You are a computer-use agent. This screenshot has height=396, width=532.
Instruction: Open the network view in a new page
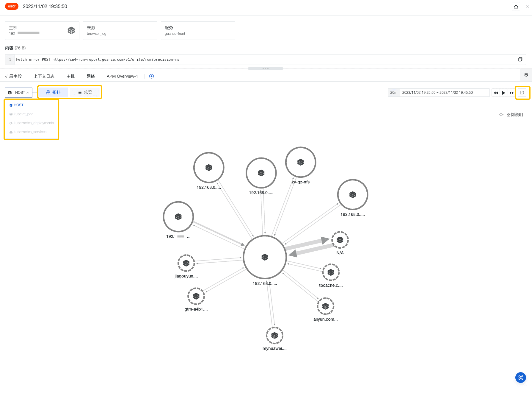point(522,93)
